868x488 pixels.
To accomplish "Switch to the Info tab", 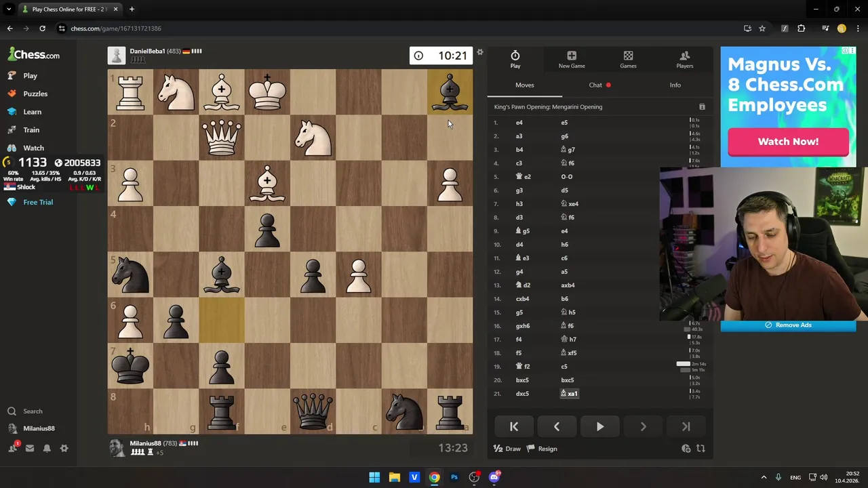I will tap(675, 85).
